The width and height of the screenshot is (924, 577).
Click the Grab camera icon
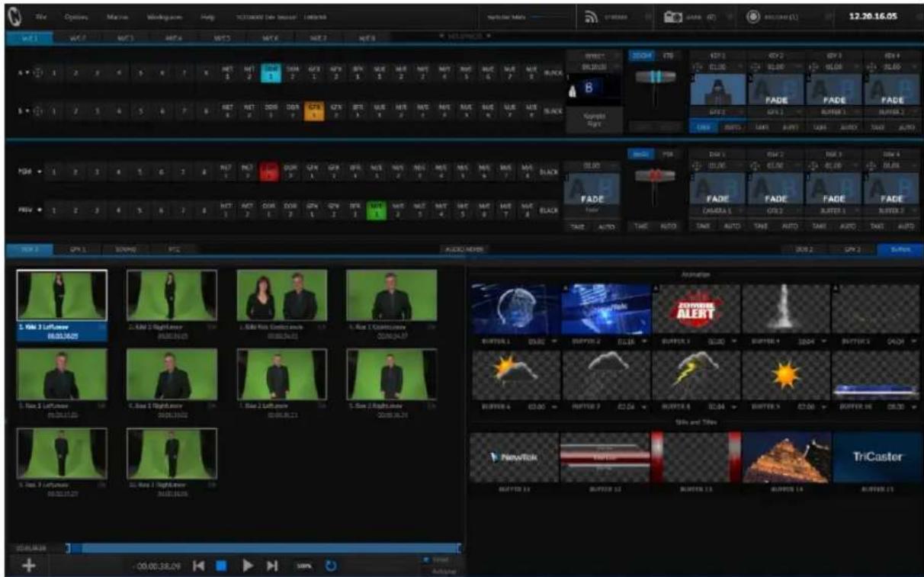pos(673,16)
